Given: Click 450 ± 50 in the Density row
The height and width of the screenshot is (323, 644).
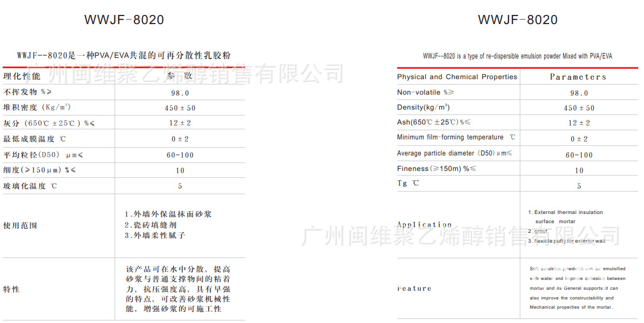Looking at the screenshot, I should tap(579, 108).
